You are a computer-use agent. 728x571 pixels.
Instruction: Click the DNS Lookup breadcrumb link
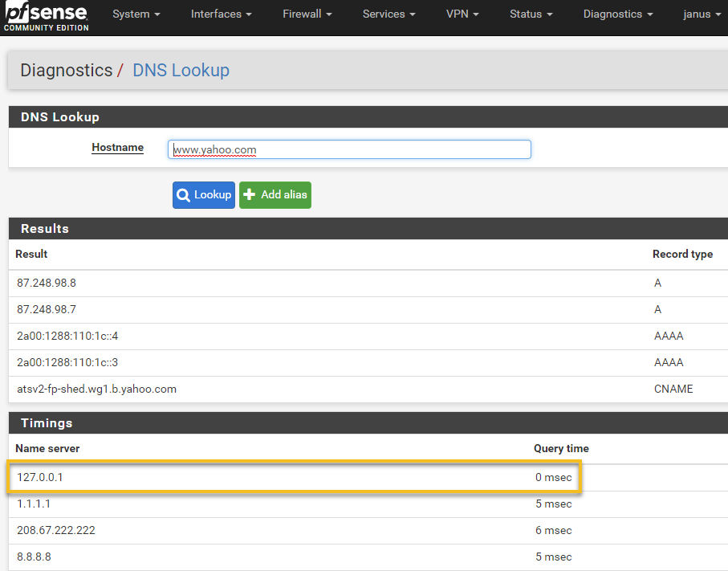181,71
